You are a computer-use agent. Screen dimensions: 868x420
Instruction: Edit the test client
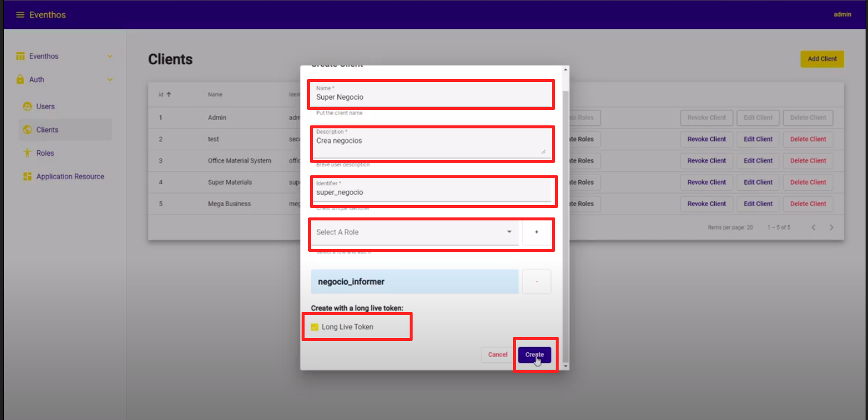point(758,139)
